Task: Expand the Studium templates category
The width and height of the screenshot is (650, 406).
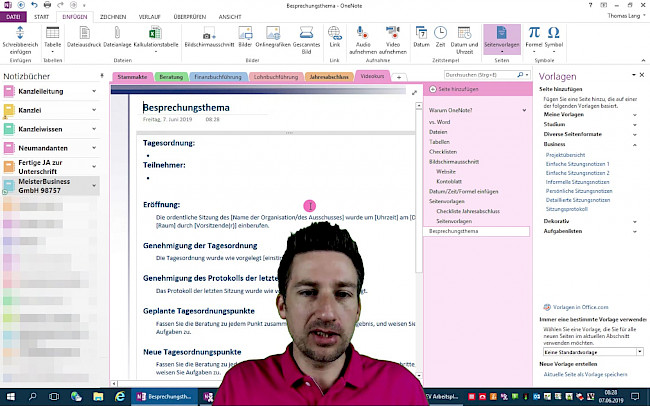Action: 636,126
